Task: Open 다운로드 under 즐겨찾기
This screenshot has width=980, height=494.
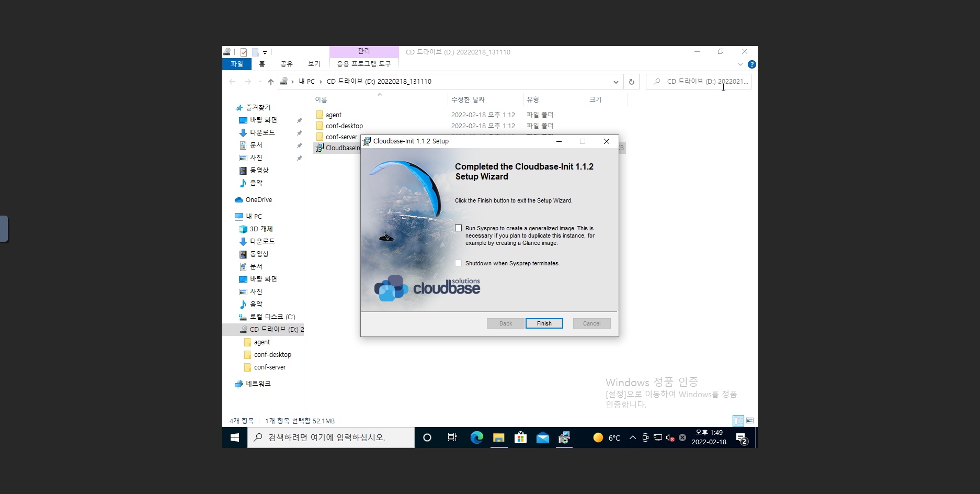Action: 263,132
